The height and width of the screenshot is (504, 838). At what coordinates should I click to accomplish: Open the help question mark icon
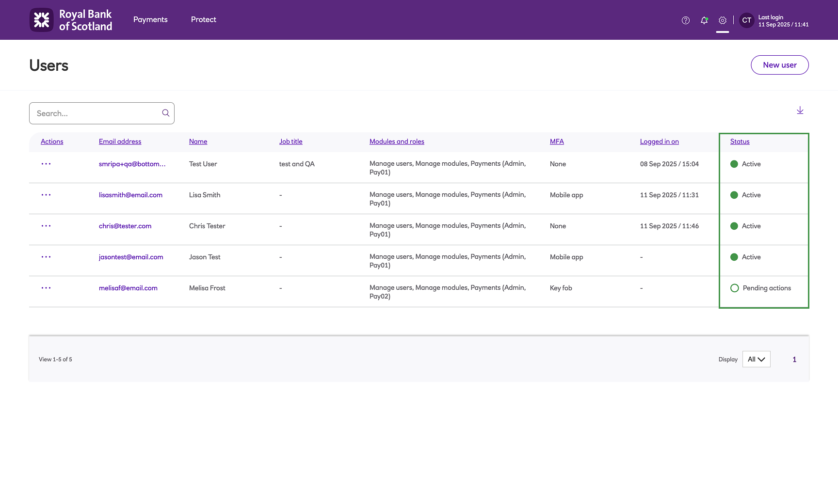click(686, 20)
